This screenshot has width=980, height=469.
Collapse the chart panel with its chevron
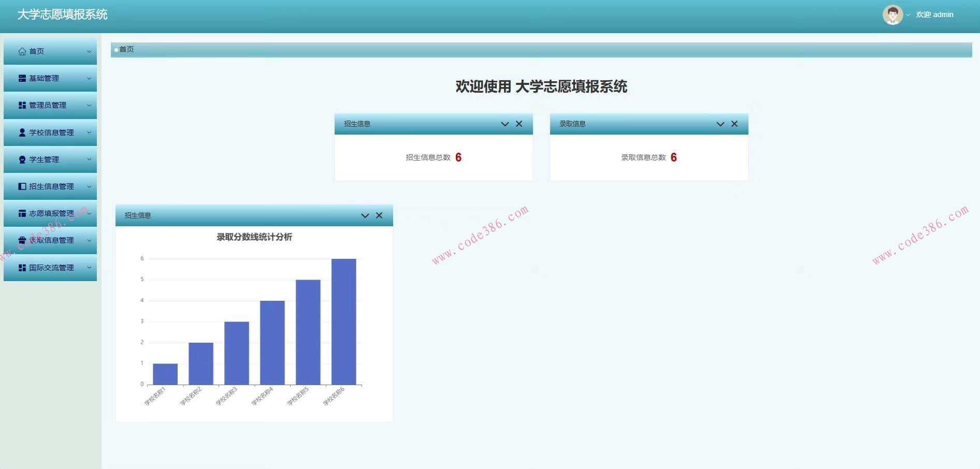click(365, 216)
